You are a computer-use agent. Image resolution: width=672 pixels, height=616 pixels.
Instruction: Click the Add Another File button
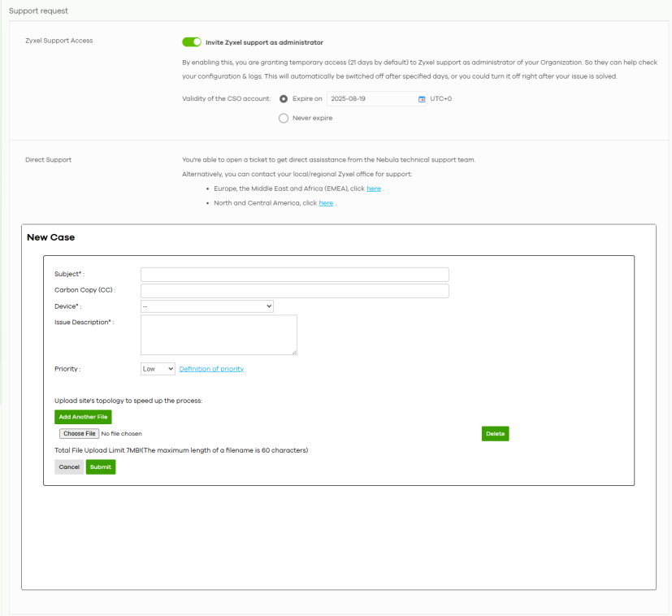click(83, 417)
